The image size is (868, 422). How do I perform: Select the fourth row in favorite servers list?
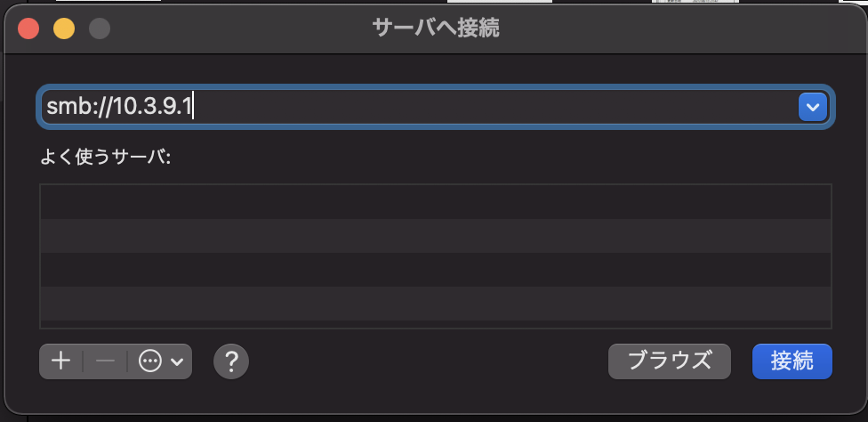pyautogui.click(x=436, y=304)
